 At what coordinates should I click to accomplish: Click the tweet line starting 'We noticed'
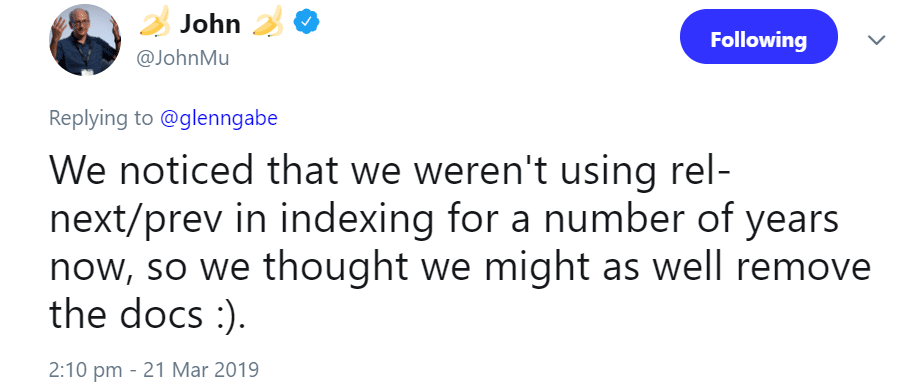pos(390,171)
